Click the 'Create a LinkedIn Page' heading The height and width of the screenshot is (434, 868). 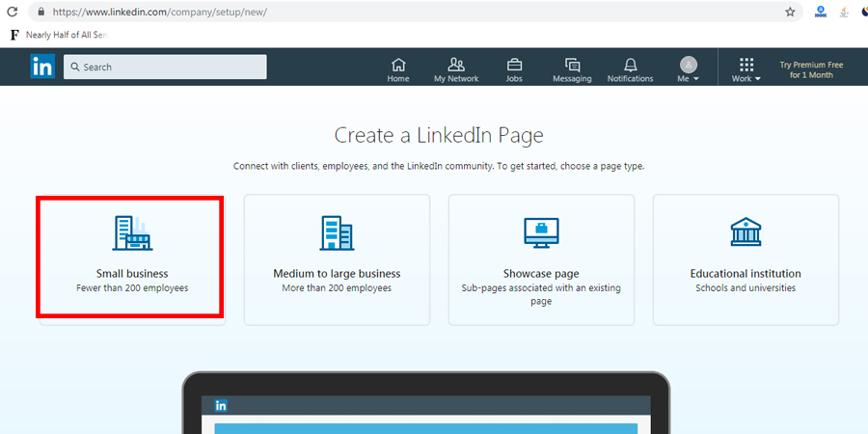click(x=439, y=136)
